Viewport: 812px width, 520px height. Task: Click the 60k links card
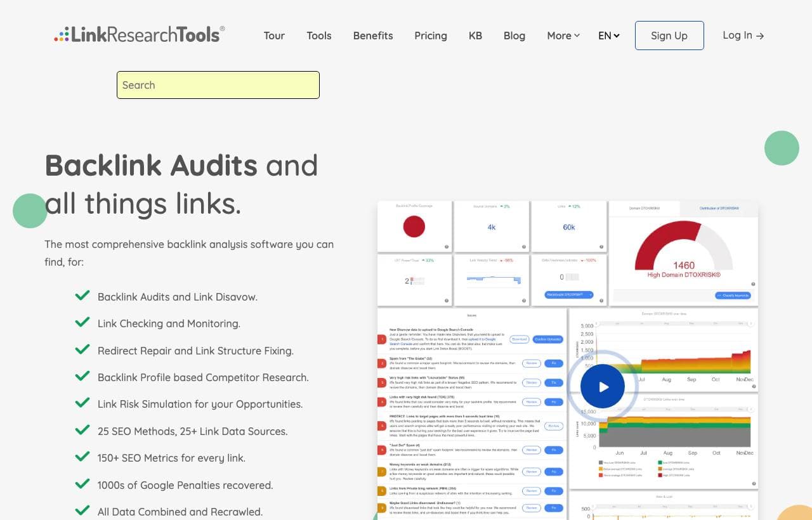pyautogui.click(x=569, y=226)
